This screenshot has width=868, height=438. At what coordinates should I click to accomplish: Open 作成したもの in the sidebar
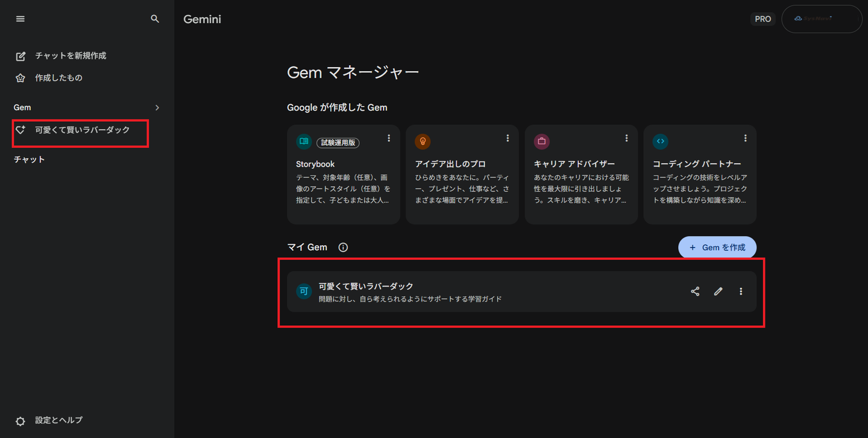point(58,78)
